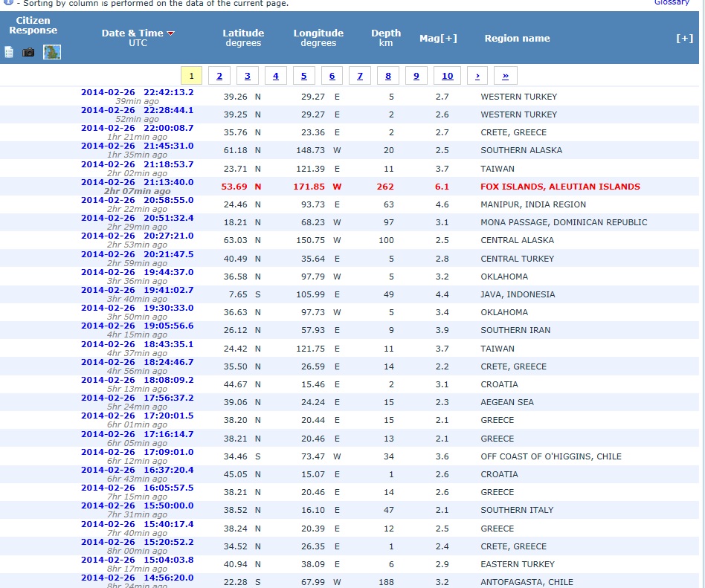705x588 pixels.
Task: Click the red 6.1 magnitude value
Action: click(x=442, y=187)
